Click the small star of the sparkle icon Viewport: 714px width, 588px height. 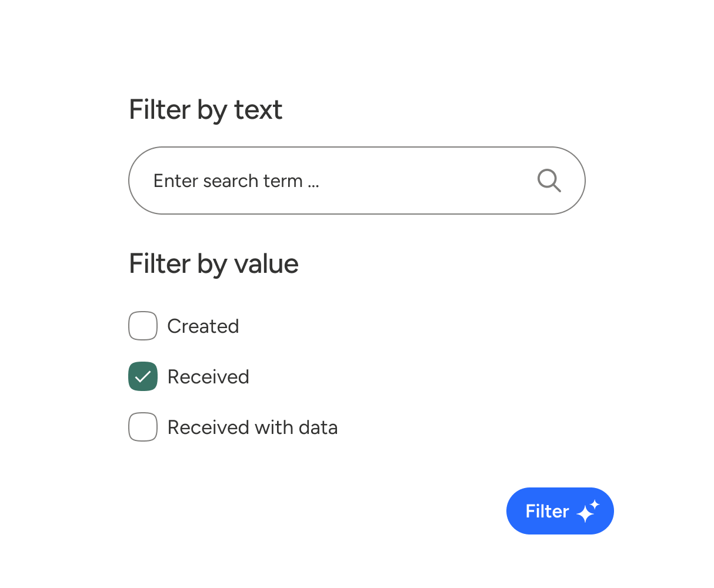coord(595,505)
